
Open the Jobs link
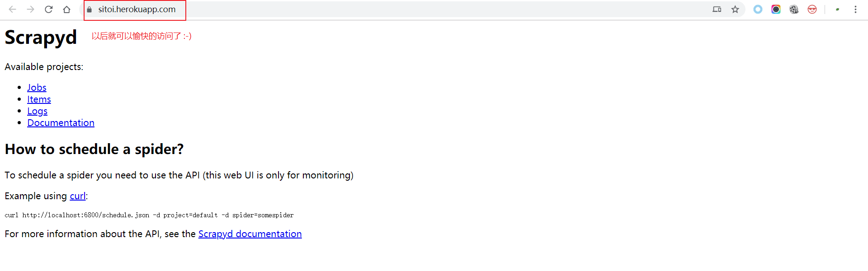coord(37,88)
